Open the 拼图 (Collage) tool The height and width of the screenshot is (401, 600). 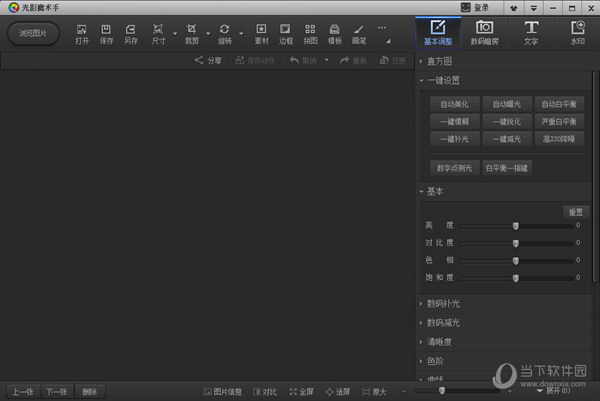[310, 34]
